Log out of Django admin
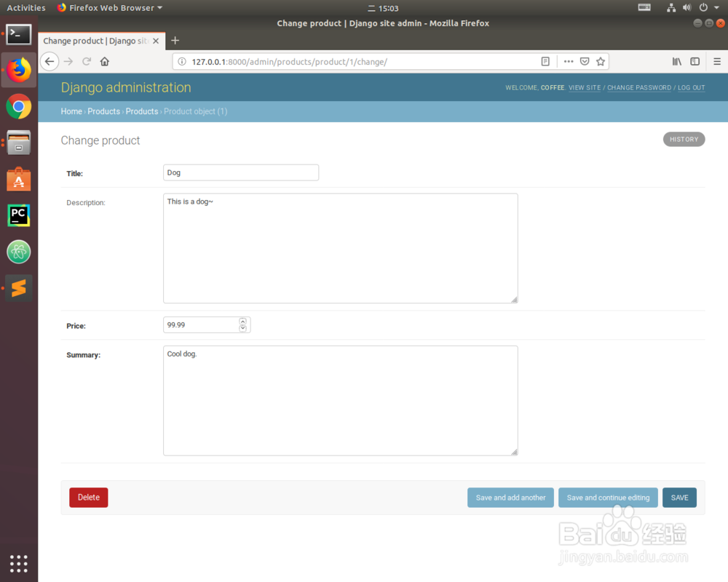 tap(692, 88)
